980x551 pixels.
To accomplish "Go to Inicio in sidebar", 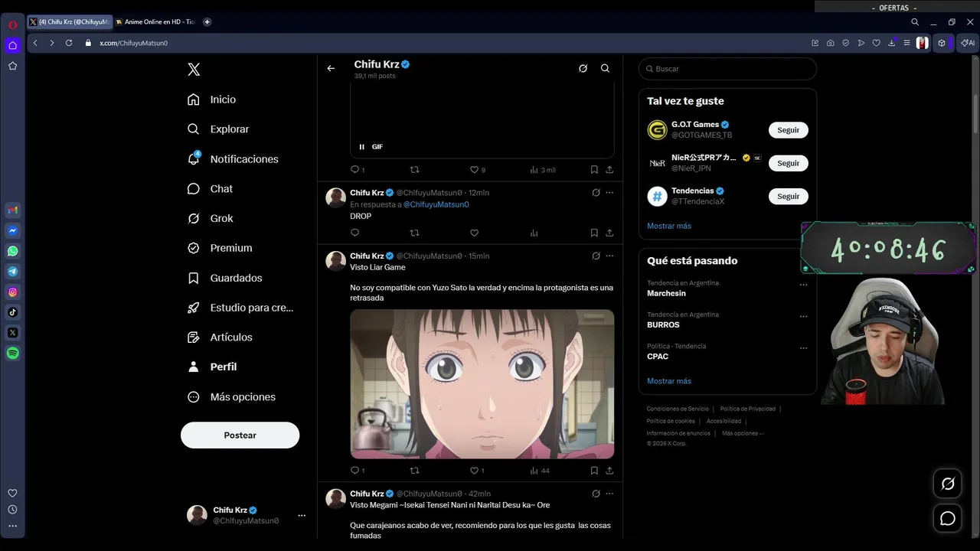I will pos(212,99).
